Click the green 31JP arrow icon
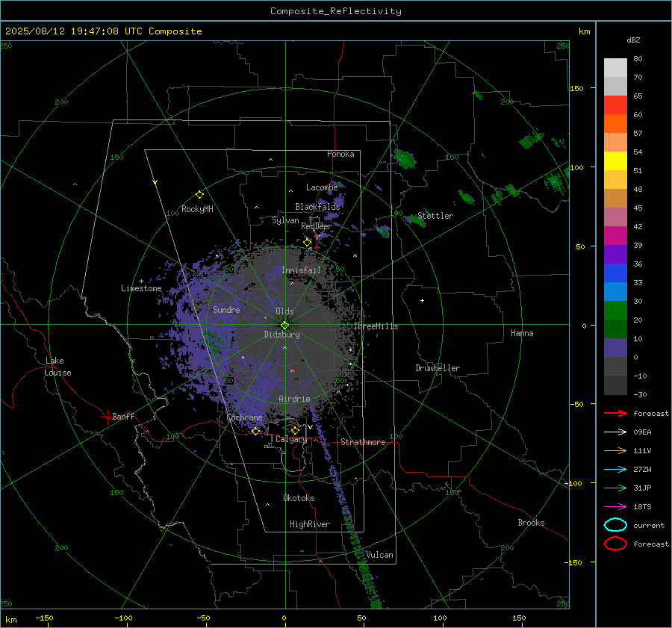Image resolution: width=672 pixels, height=628 pixels. (615, 488)
